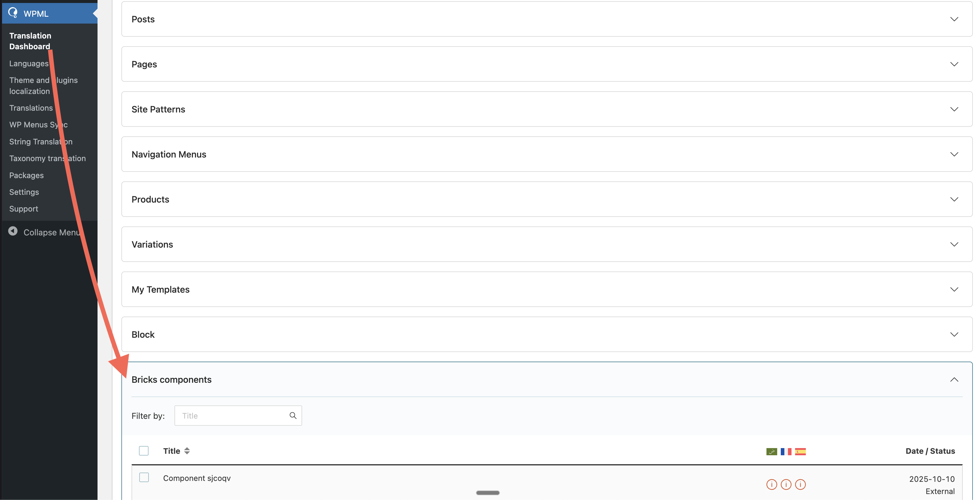Image resolution: width=980 pixels, height=500 pixels.
Task: Collapse the Bricks components section
Action: [954, 379]
